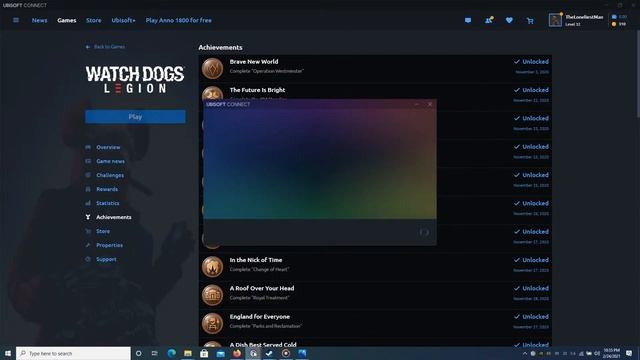640x360 pixels.
Task: Click England for Everyone title
Action: pyautogui.click(x=260, y=317)
